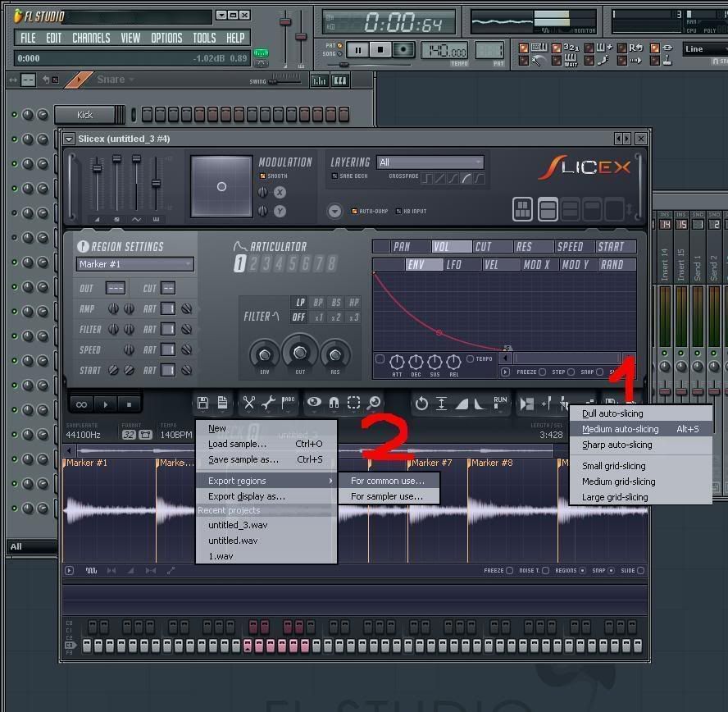The width and height of the screenshot is (728, 712).
Task: Select the two-pane Slicex layout icon
Action: (x=548, y=209)
